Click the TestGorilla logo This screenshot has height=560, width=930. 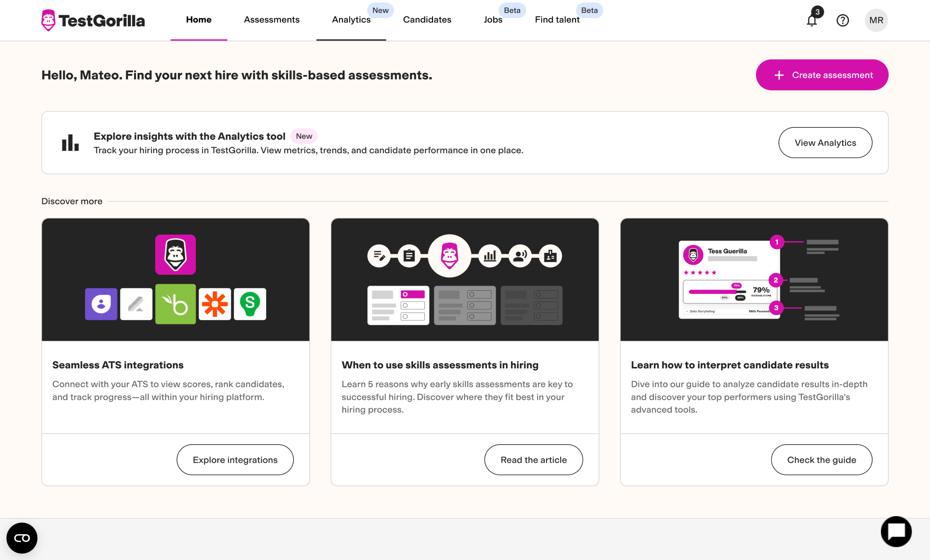(x=93, y=20)
